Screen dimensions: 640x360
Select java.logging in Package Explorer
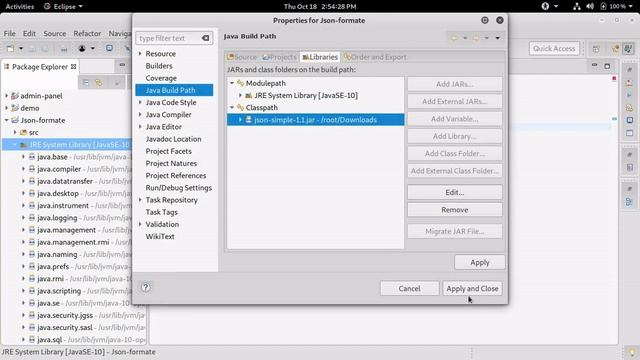pyautogui.click(x=57, y=218)
